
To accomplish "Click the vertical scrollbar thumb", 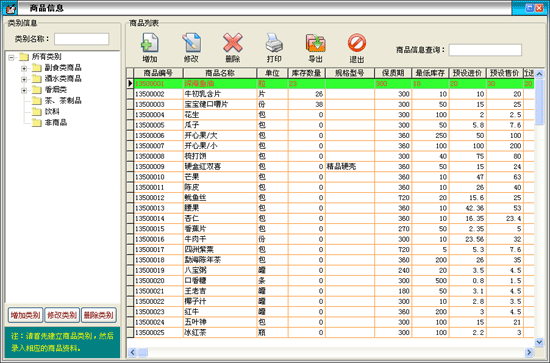I will 539,102.
